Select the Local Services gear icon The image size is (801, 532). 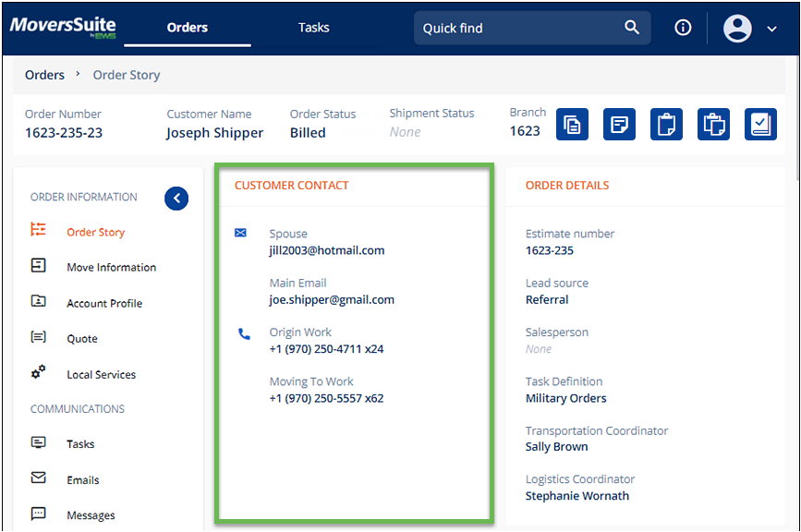pos(39,373)
